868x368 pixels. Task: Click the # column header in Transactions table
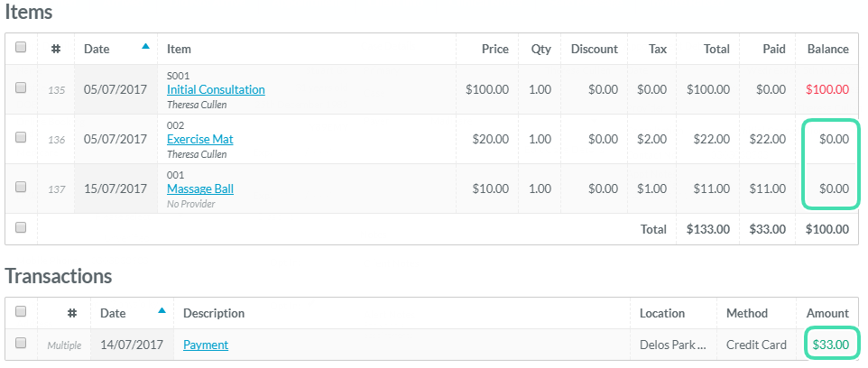(72, 313)
